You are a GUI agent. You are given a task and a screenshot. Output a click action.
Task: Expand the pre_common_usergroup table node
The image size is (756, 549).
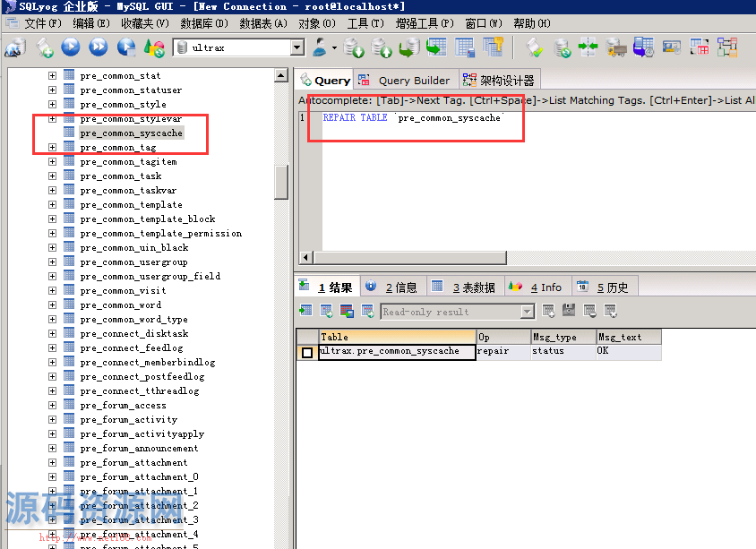coord(52,262)
